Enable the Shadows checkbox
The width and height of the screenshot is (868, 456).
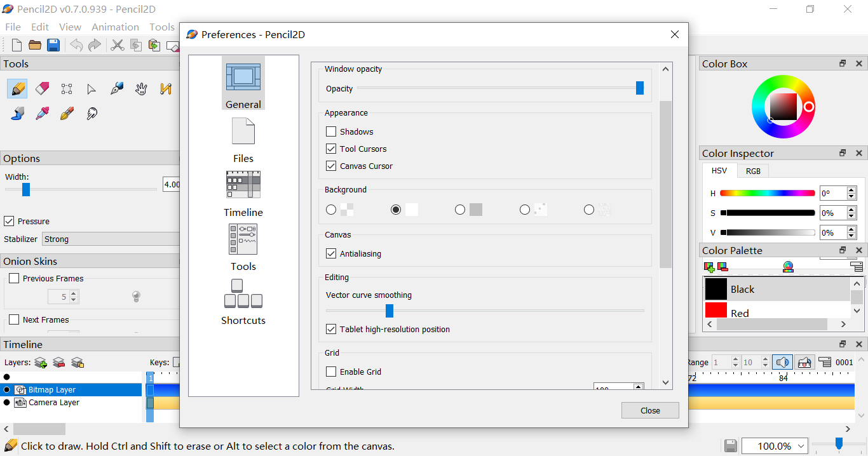click(x=331, y=131)
